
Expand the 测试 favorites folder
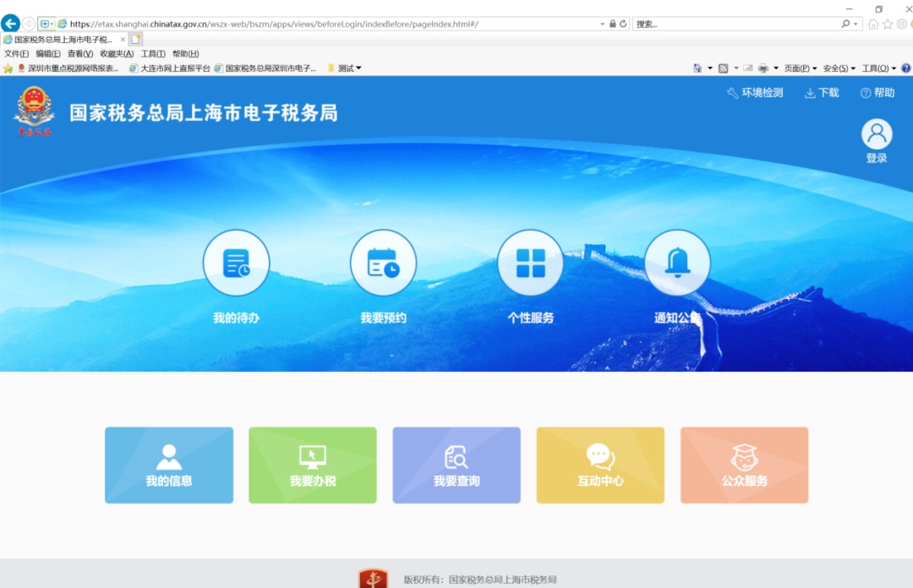tap(345, 68)
